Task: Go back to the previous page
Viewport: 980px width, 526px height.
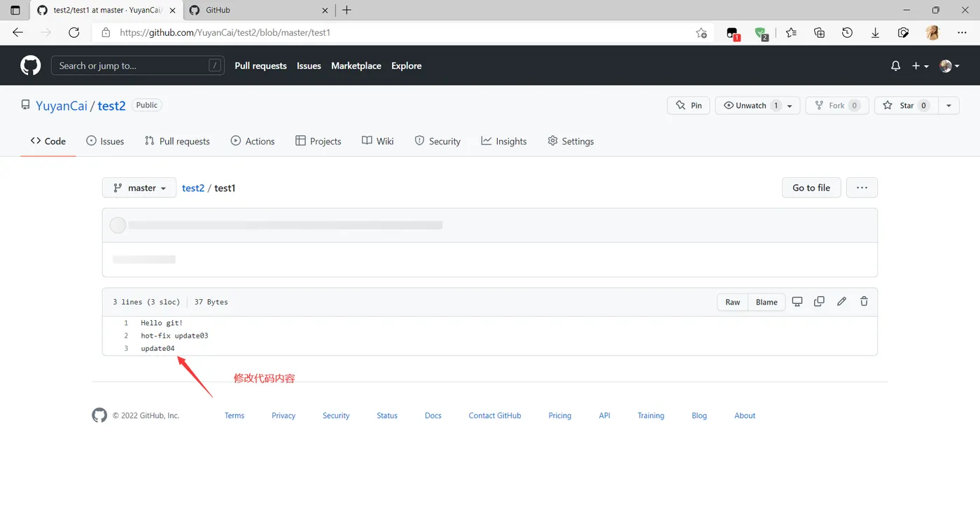Action: [18, 33]
